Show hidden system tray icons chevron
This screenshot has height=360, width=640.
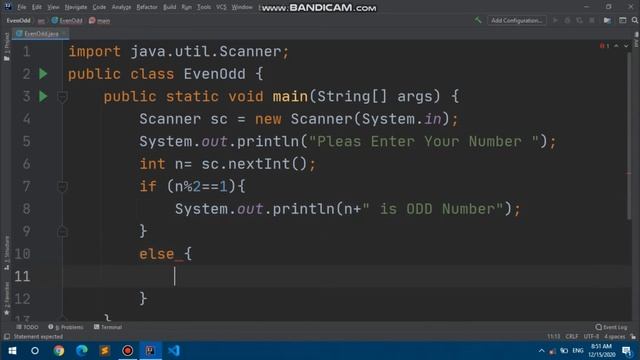pyautogui.click(x=541, y=351)
